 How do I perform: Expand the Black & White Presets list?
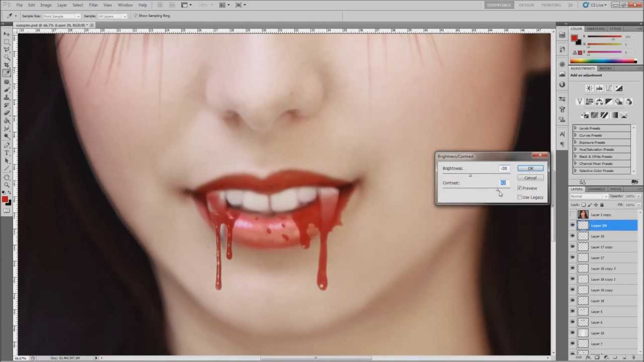coord(575,156)
